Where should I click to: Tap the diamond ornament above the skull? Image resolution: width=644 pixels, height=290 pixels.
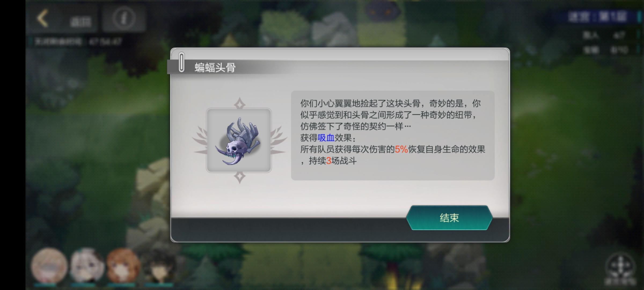(240, 104)
